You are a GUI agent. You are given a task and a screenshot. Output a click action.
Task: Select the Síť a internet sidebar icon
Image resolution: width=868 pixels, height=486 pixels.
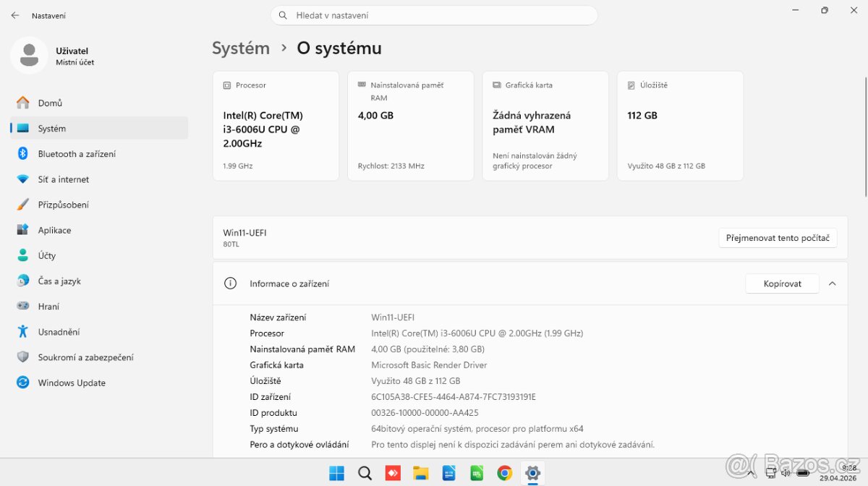coord(22,179)
